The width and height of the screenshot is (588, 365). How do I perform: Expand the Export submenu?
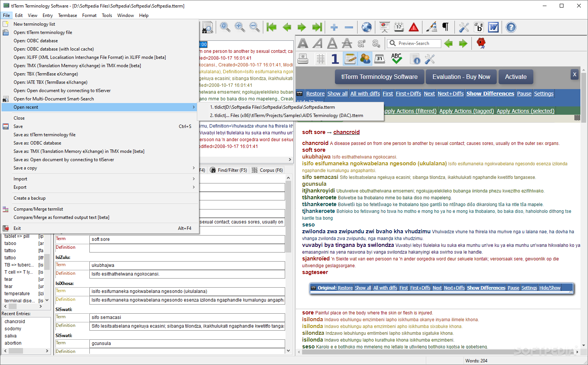[100, 187]
